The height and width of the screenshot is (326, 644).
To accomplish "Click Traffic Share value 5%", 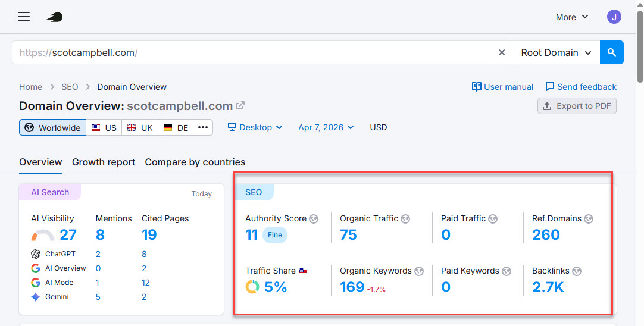I will pos(276,287).
